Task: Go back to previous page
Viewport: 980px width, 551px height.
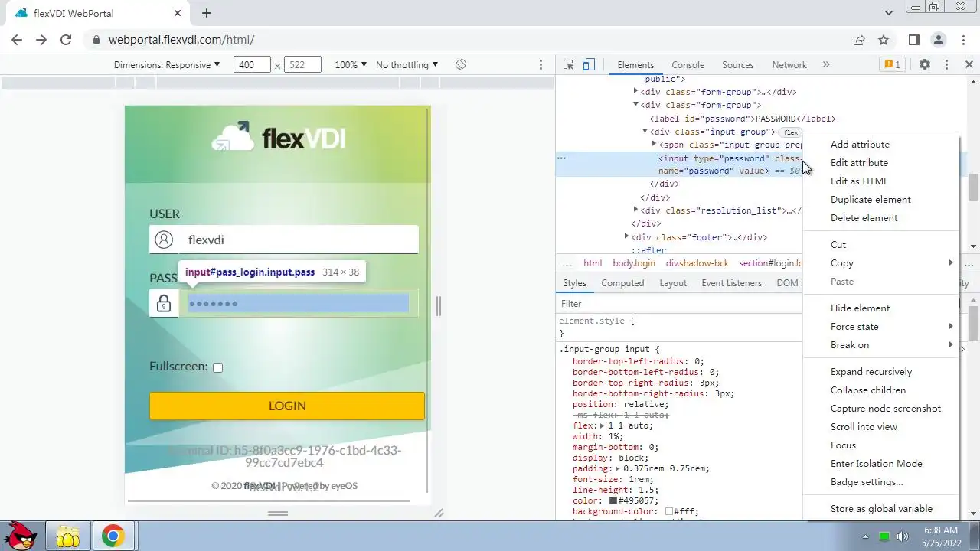Action: point(17,40)
